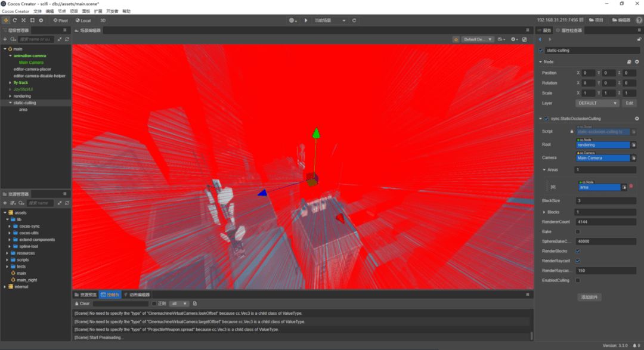Select the scripts folder
Image resolution: width=644 pixels, height=350 pixels.
pos(23,259)
